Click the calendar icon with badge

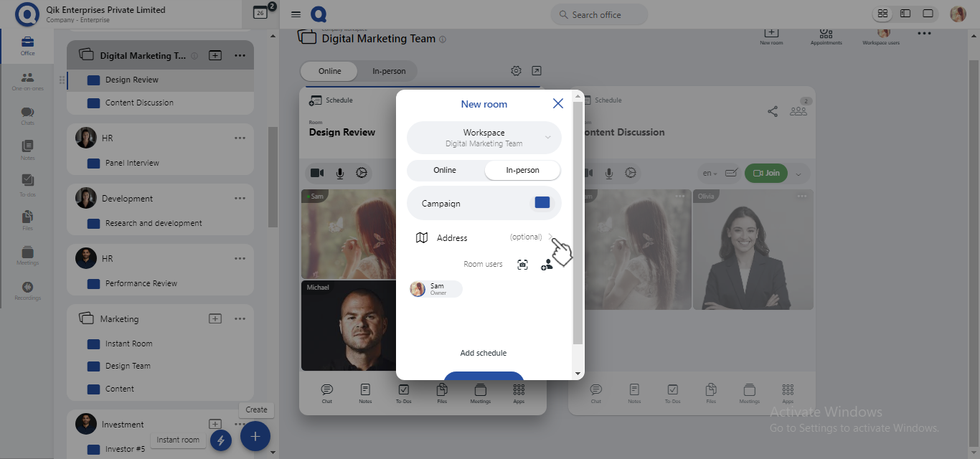tap(260, 13)
